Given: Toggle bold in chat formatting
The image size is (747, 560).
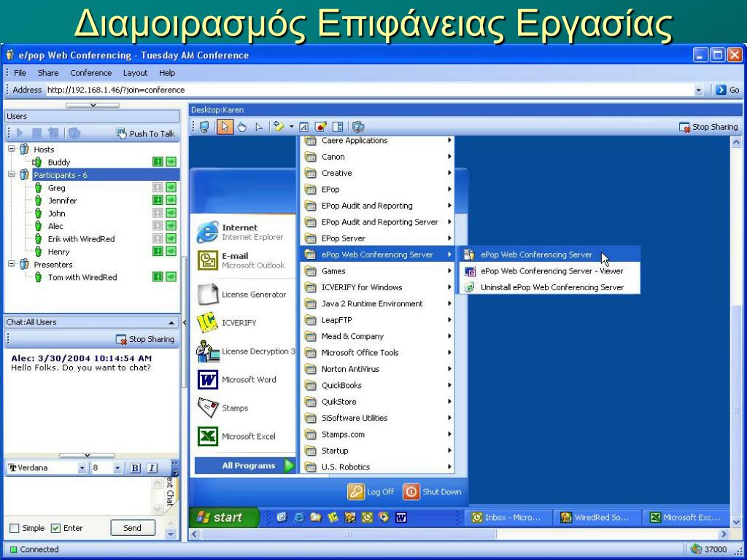Looking at the screenshot, I should [135, 468].
